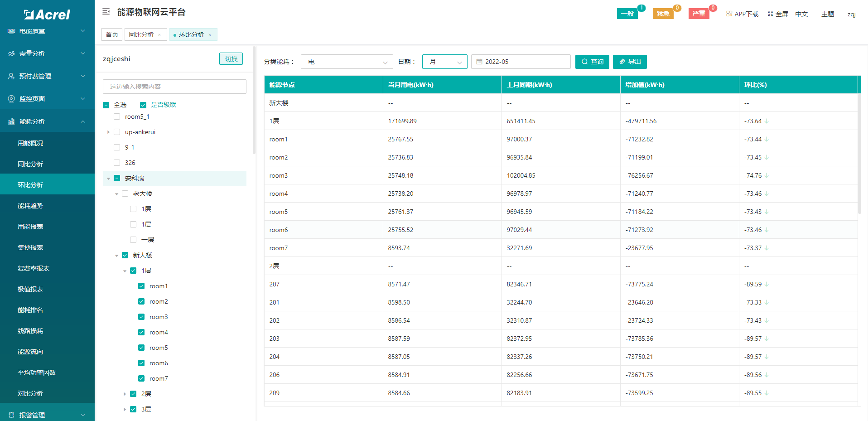Click the APP下载 QR code icon

click(x=729, y=14)
